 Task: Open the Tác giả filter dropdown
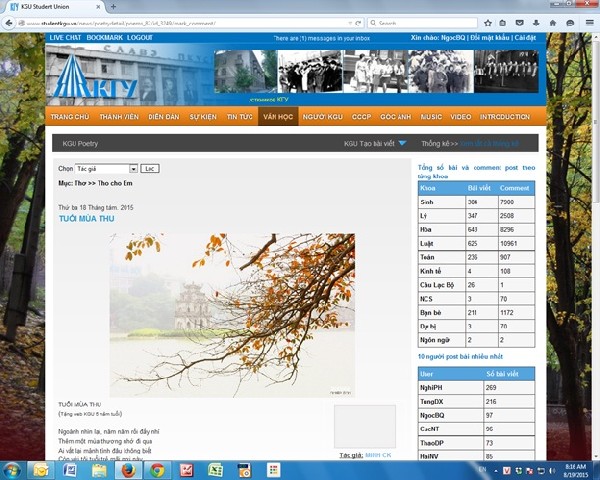[x=106, y=169]
